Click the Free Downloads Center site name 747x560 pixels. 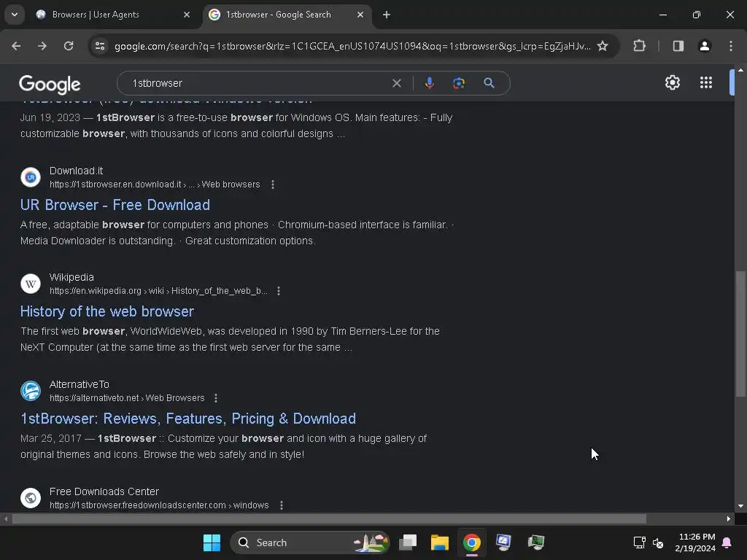[x=104, y=491]
